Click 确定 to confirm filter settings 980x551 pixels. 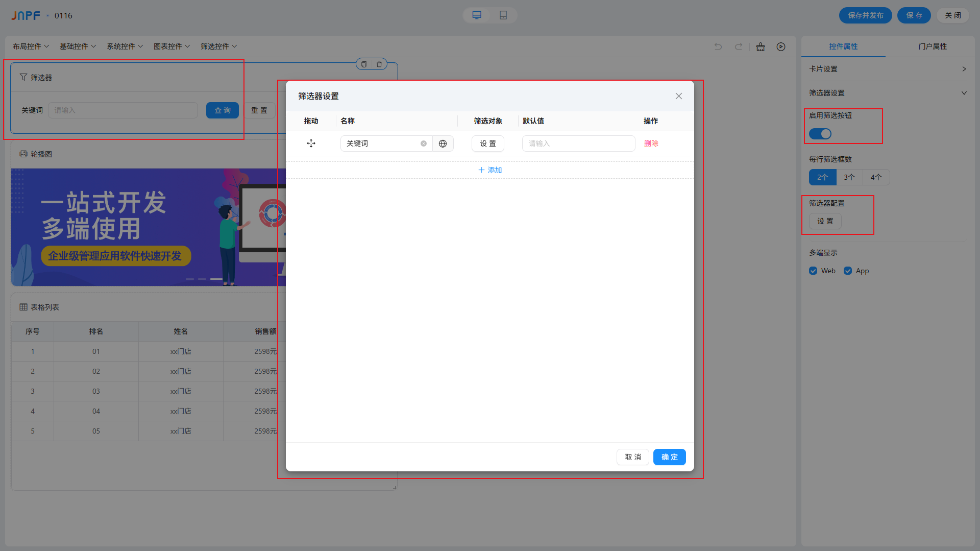point(669,457)
